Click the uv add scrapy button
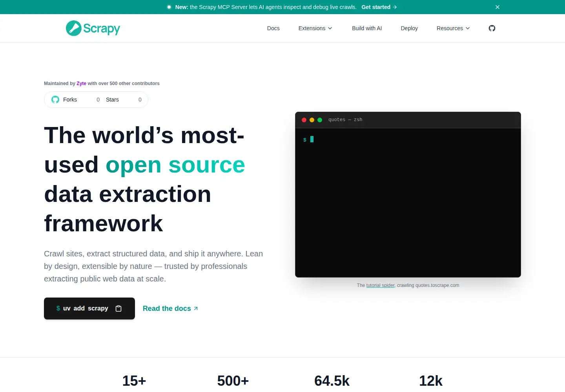Screen dimensions: 565x392 coord(89,309)
